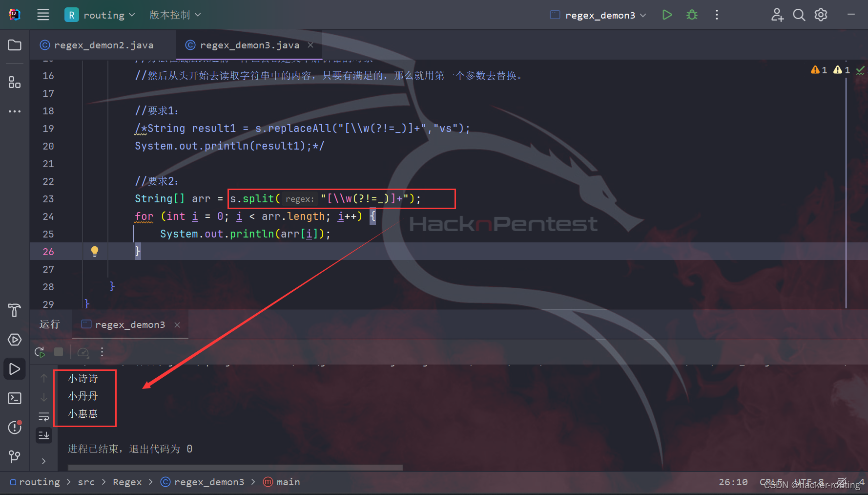The width and height of the screenshot is (868, 495).
Task: Show more tool windows ellipsis
Action: click(x=15, y=111)
